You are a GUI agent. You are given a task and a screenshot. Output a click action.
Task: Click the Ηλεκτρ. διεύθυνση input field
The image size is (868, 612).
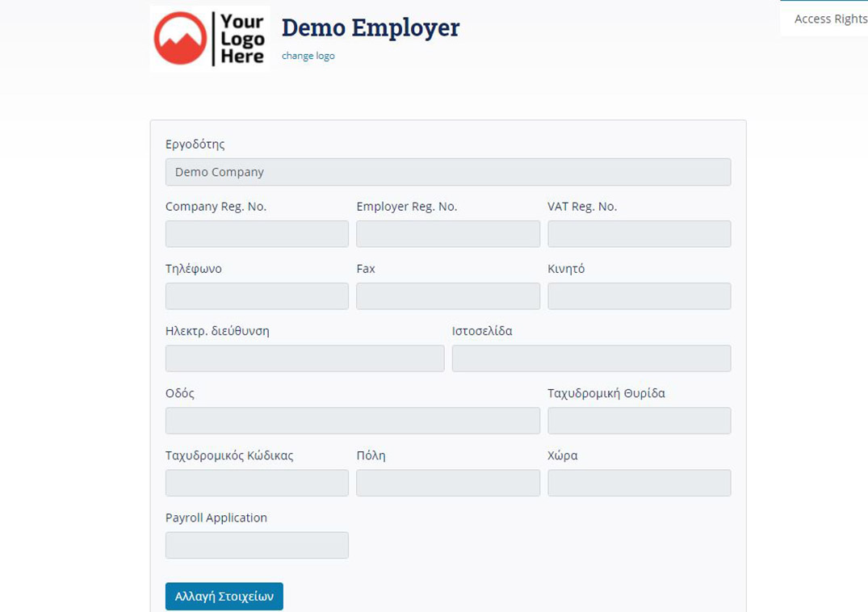tap(304, 358)
